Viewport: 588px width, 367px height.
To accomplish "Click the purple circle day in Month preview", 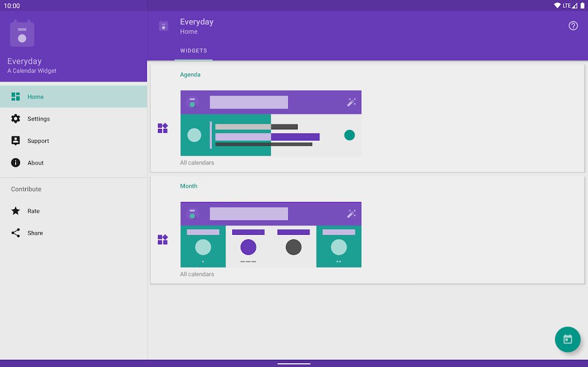I will point(248,247).
